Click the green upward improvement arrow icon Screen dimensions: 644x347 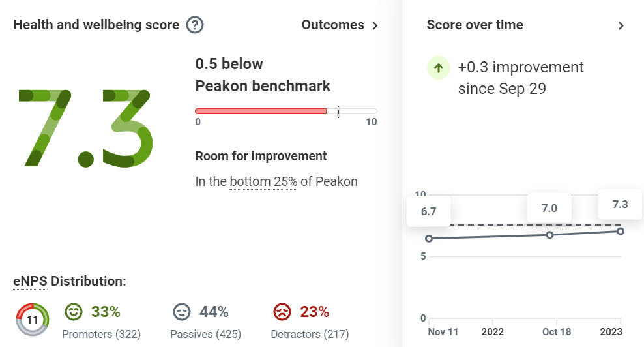[x=439, y=67]
